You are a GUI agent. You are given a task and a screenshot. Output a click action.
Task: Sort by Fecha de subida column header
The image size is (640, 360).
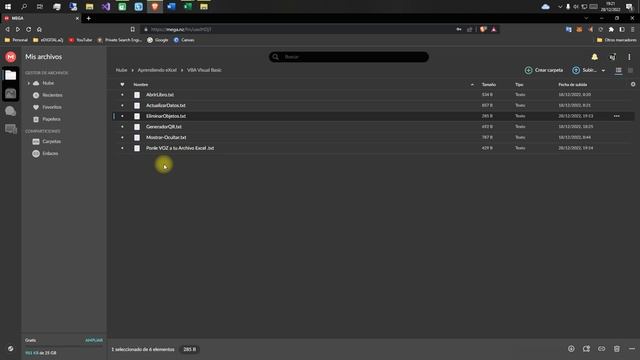point(573,84)
